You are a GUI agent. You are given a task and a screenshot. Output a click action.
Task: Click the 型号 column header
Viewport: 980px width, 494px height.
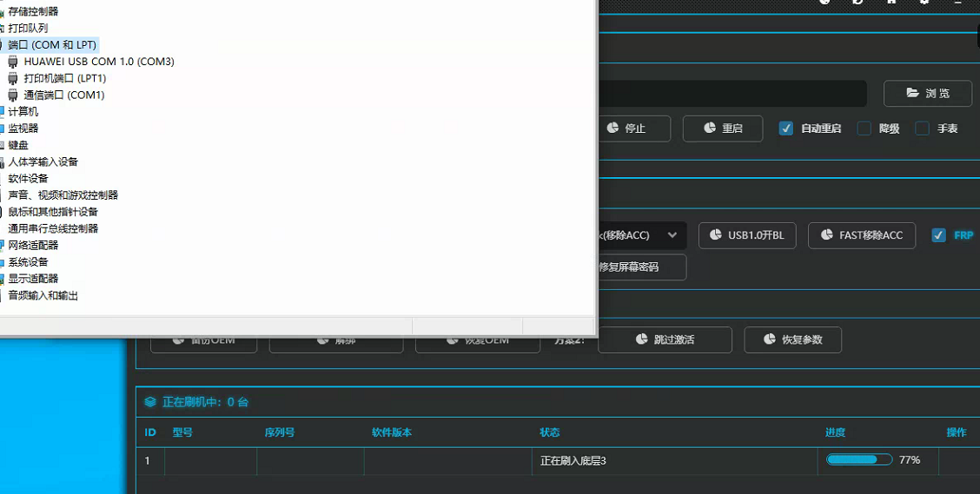(182, 432)
